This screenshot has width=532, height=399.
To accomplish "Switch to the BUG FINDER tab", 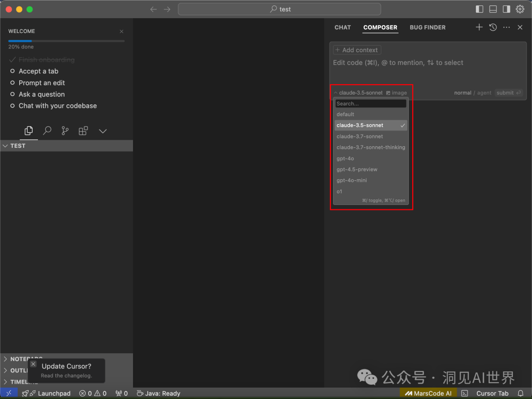I will (x=428, y=28).
